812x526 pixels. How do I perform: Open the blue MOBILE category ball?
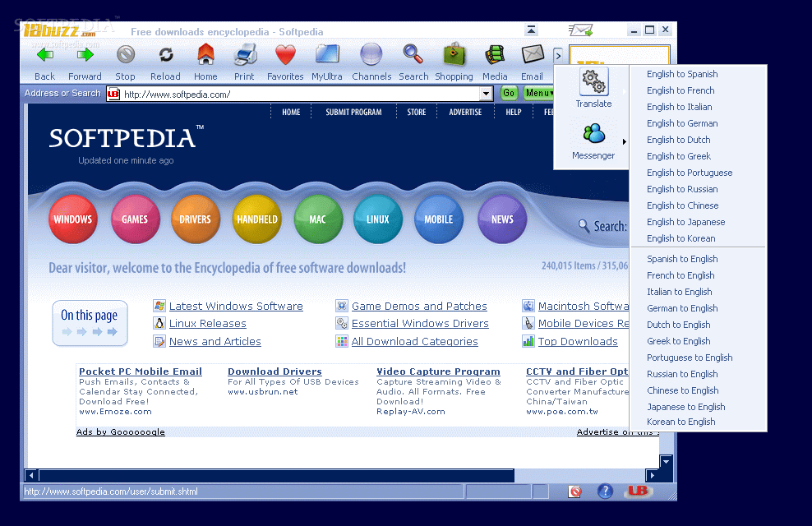click(x=439, y=219)
